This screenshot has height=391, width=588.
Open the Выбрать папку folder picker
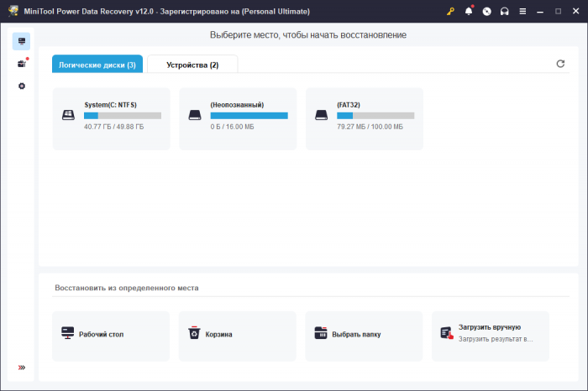click(364, 334)
